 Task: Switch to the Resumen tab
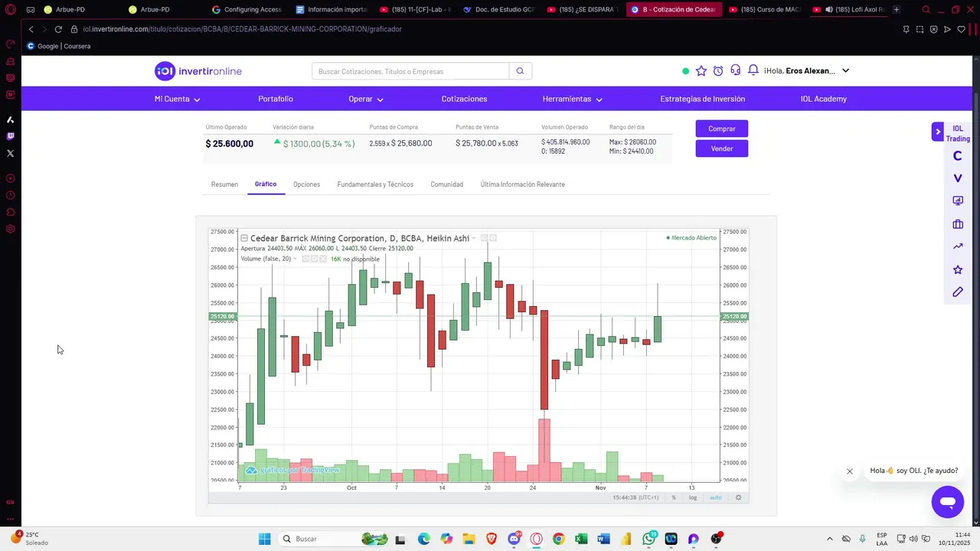(x=224, y=184)
